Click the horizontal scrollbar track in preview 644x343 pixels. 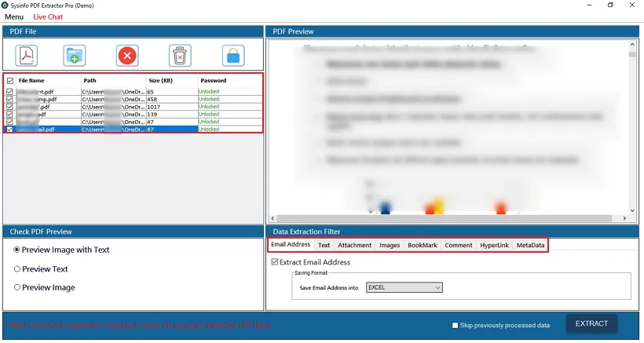448,218
